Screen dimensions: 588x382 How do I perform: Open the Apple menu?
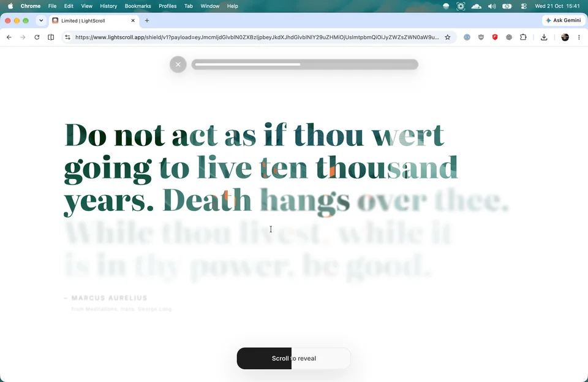[10, 6]
